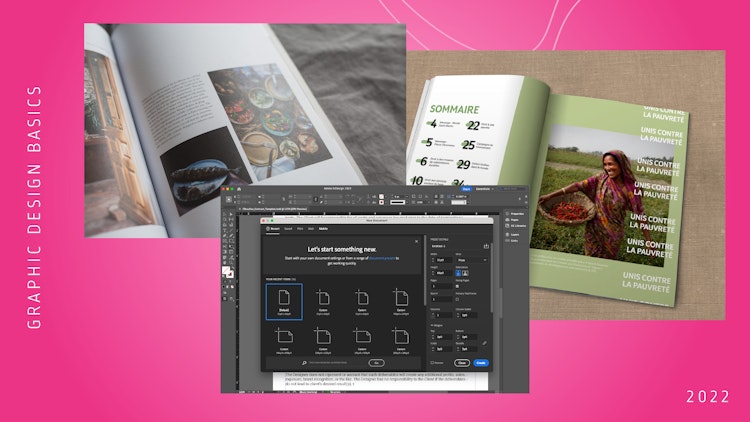Screen dimensions: 750x422
Task: Click the Close button in dialog
Action: pos(461,362)
